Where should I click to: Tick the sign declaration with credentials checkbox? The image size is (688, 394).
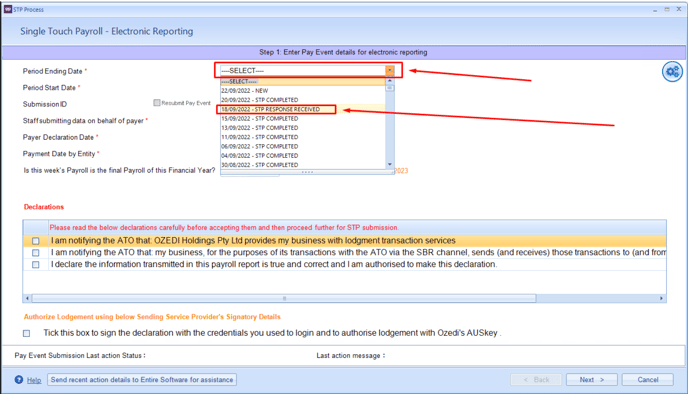coord(26,333)
